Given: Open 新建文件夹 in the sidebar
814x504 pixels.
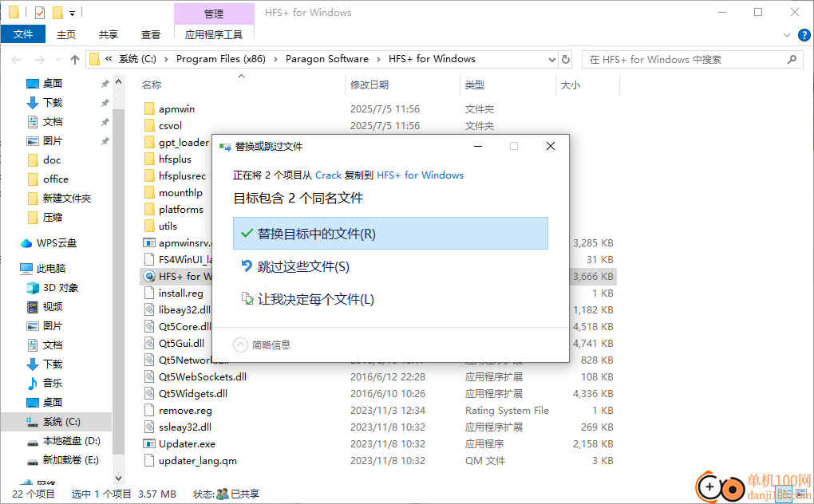Looking at the screenshot, I should tap(66, 198).
